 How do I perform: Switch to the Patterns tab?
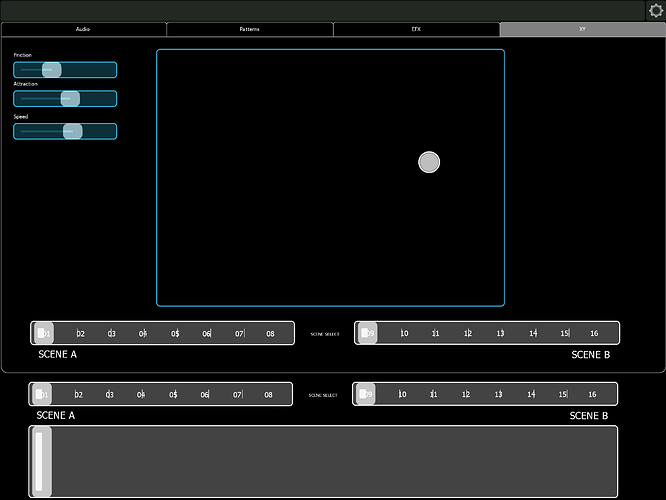point(249,29)
